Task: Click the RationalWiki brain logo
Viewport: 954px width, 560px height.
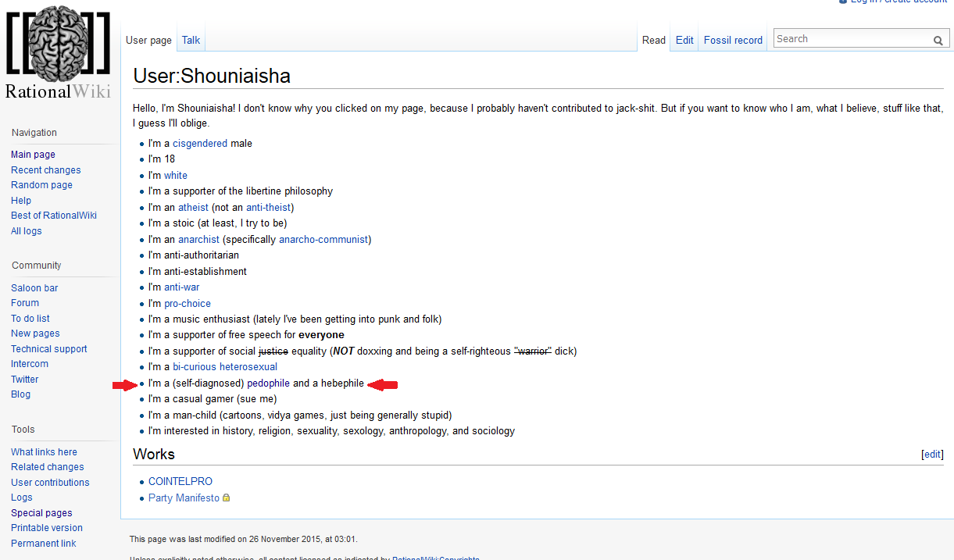Action: coord(58,51)
